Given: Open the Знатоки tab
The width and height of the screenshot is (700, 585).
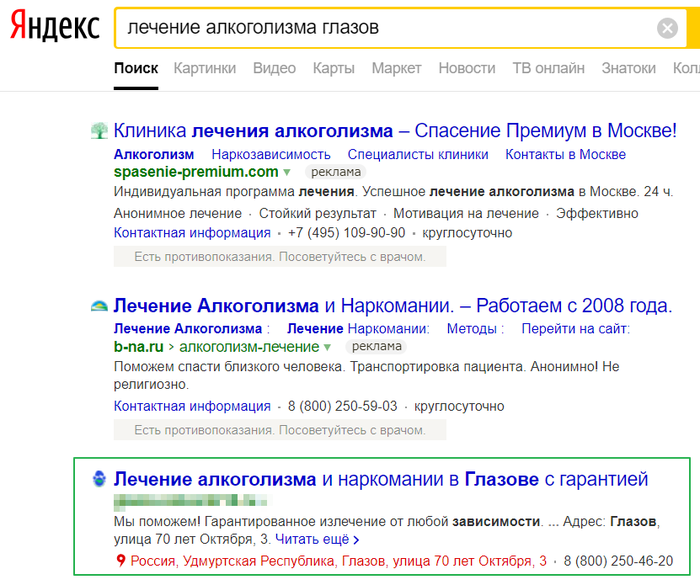Looking at the screenshot, I should pyautogui.click(x=629, y=68).
